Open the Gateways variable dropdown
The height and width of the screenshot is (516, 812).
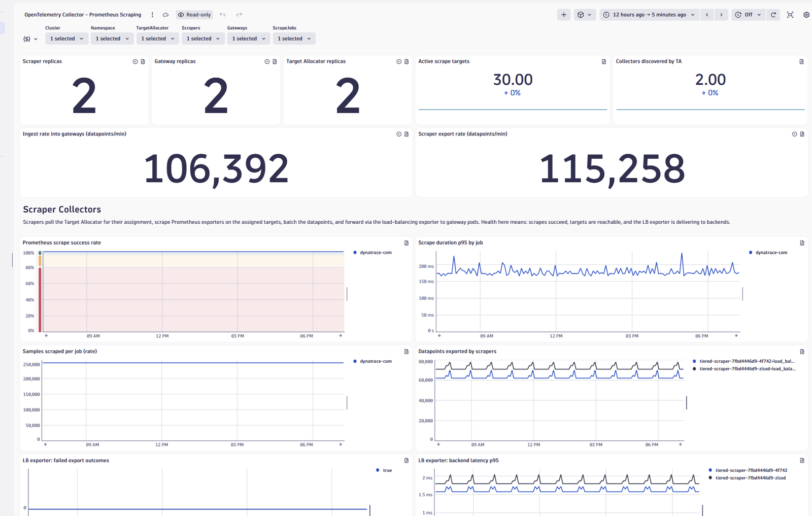249,39
